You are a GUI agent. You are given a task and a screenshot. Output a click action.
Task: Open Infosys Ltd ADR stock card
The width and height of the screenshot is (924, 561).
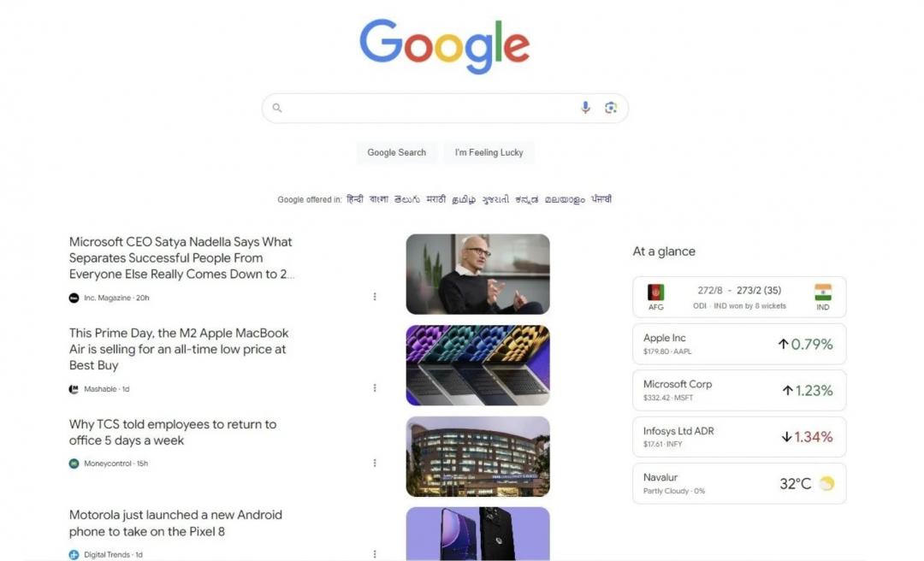[739, 437]
